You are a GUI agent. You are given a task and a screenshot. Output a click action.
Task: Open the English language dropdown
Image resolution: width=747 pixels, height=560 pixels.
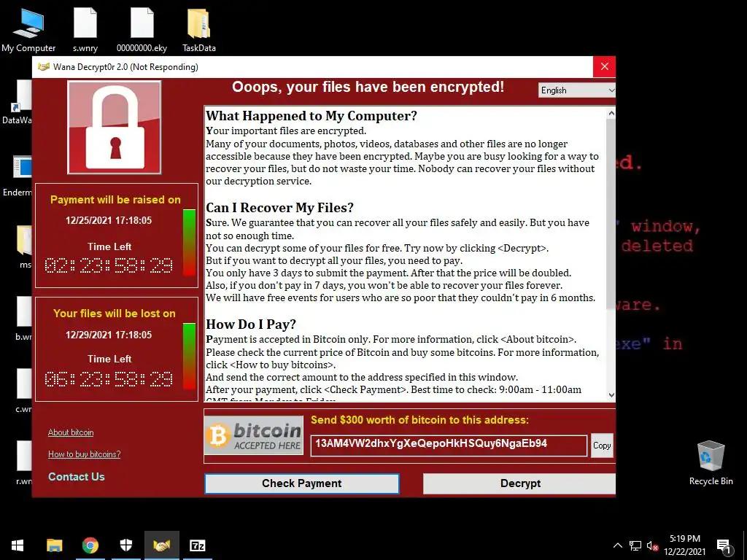[577, 90]
